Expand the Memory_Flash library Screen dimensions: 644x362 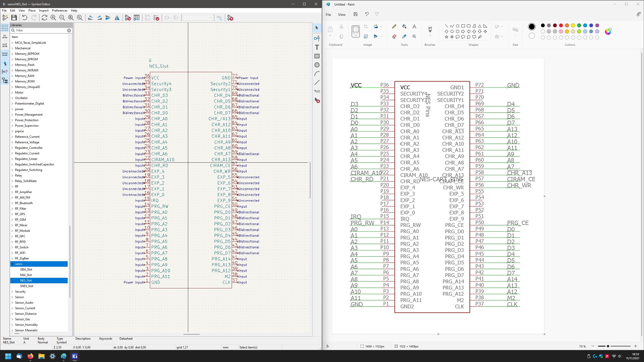click(x=12, y=65)
